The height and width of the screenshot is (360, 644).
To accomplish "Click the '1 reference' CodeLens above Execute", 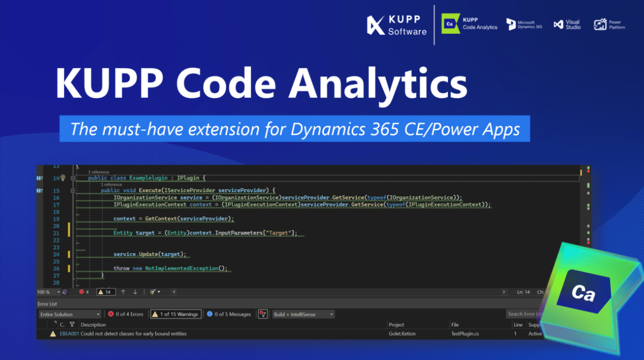I will 111,185.
